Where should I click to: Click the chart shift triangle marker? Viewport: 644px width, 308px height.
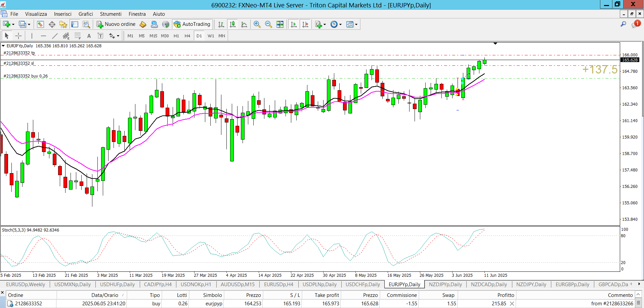495,43
